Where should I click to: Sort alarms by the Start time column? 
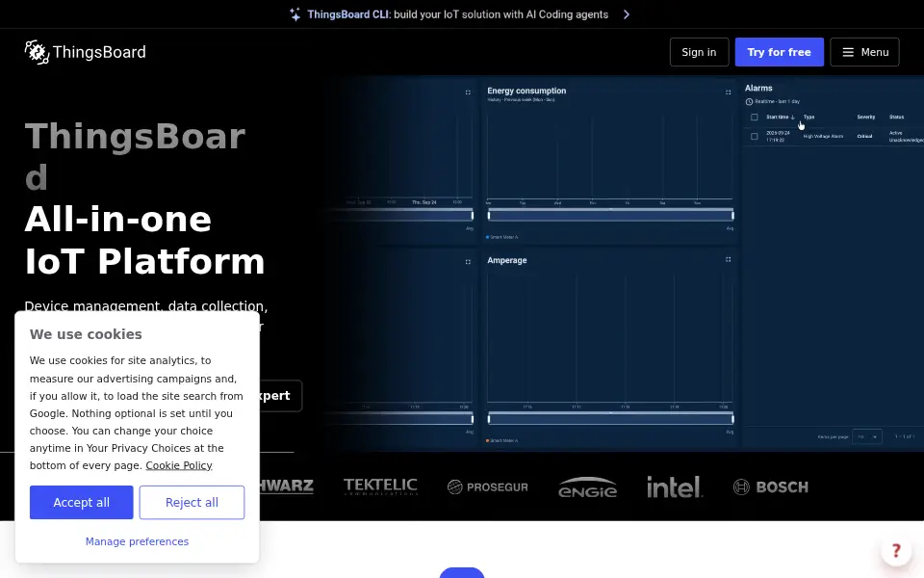[781, 117]
